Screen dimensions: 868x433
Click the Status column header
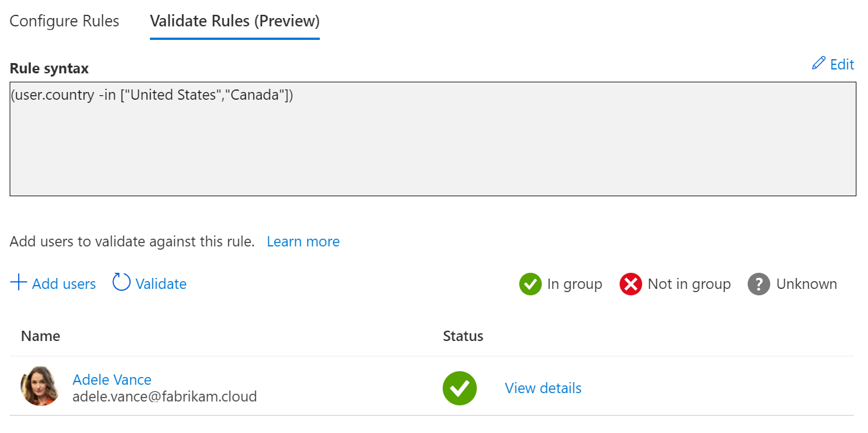pos(463,336)
